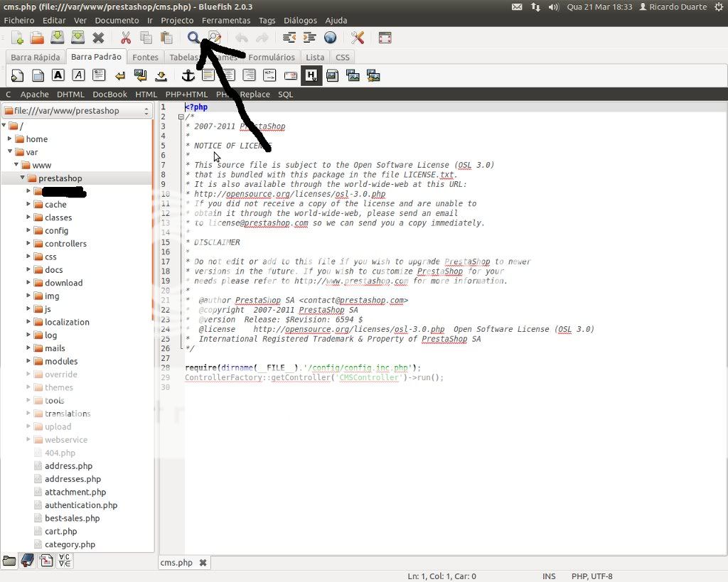
Task: Expand the classes folder
Action: tap(29, 217)
